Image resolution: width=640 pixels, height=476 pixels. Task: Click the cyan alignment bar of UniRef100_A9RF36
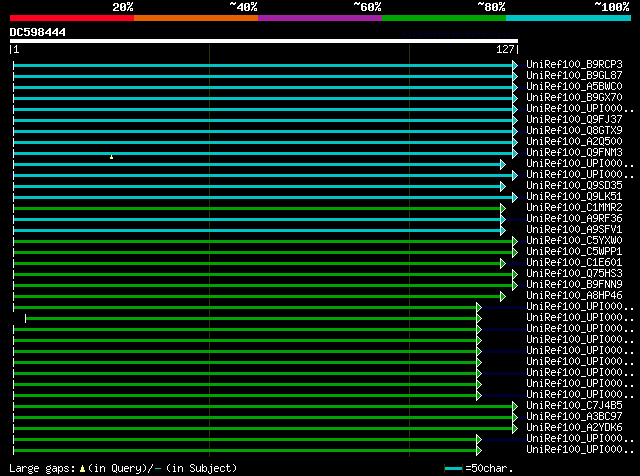click(257, 220)
